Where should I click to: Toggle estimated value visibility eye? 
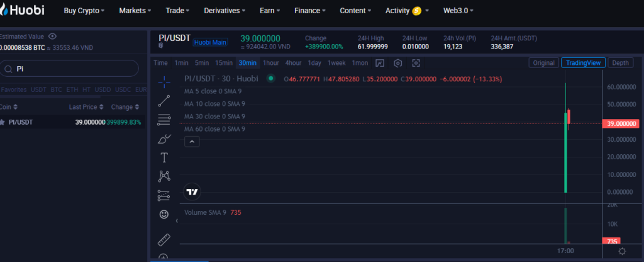point(53,37)
